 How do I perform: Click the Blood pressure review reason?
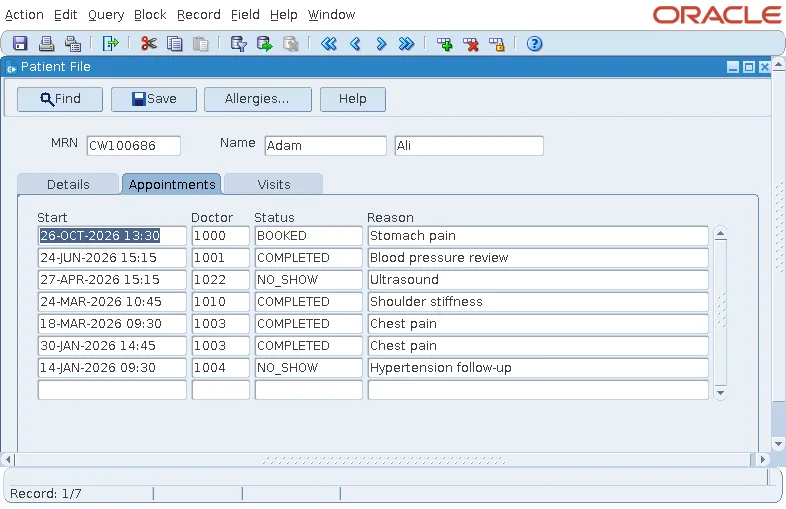[538, 258]
